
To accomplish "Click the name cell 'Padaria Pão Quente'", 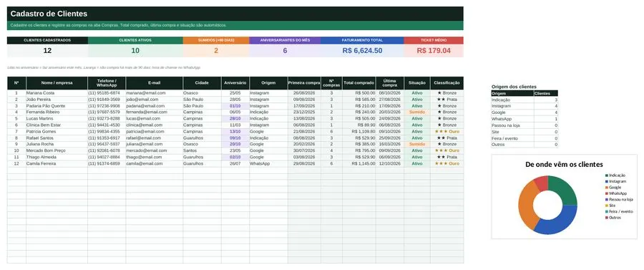I will point(57,105).
